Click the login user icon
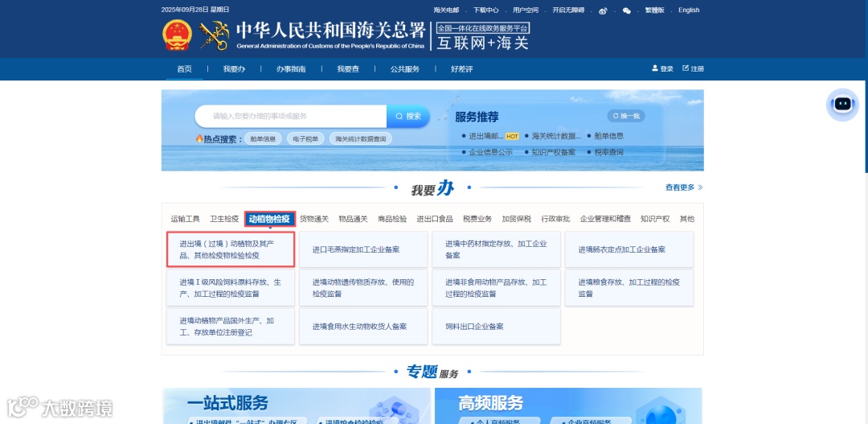This screenshot has width=868, height=424. point(655,68)
